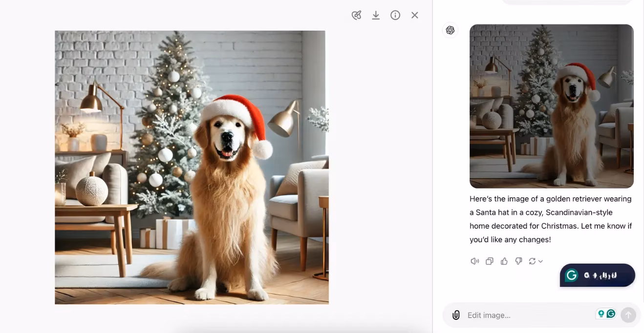644x333 pixels.
Task: Expand the chevron next to regenerate
Action: (540, 261)
